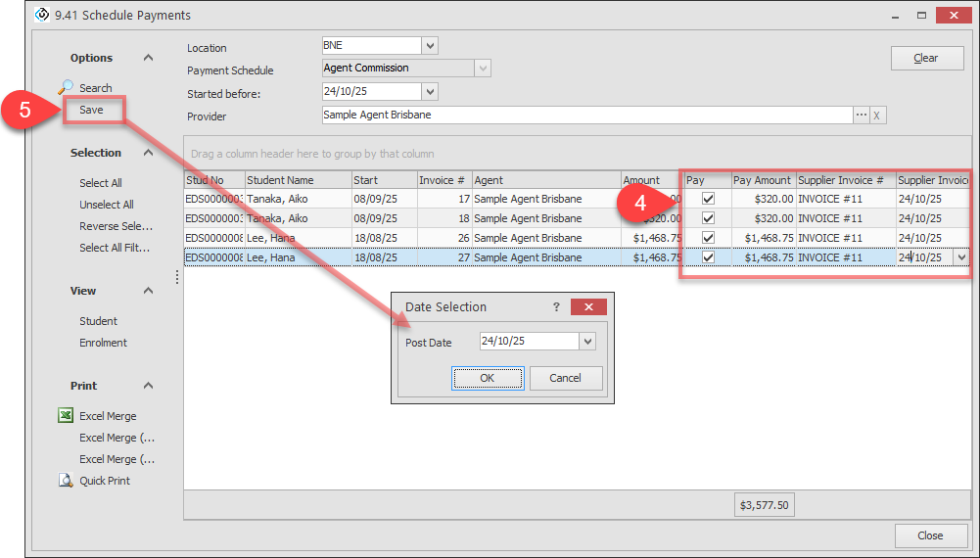Uncheck Pay checkbox for invoice 26

pyautogui.click(x=709, y=238)
